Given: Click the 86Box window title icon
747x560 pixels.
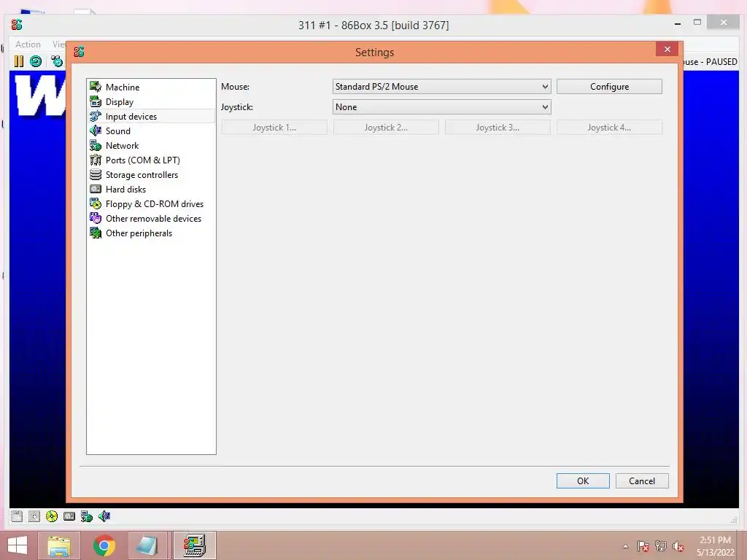Looking at the screenshot, I should click(18, 25).
